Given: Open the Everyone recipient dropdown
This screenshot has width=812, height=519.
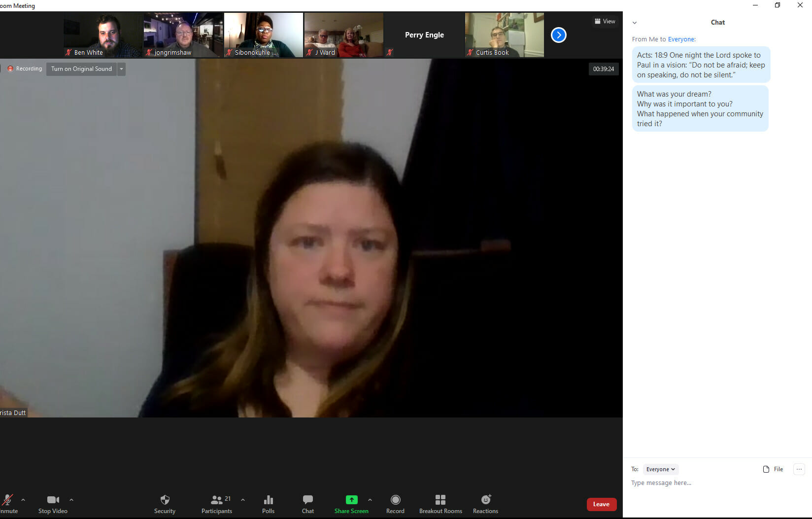Looking at the screenshot, I should [660, 469].
